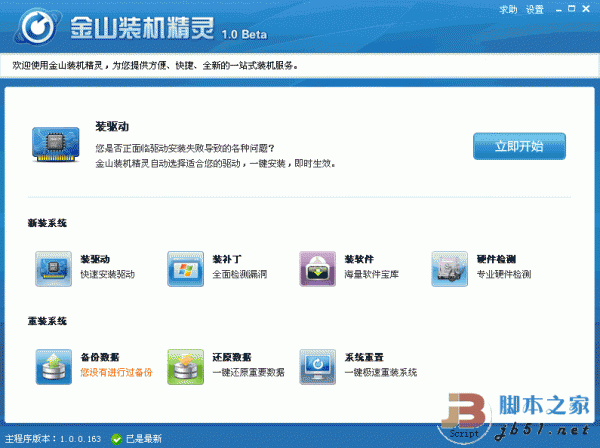The image size is (600, 448).
Task: Click 一键极速重装系统 description text
Action: point(381,372)
